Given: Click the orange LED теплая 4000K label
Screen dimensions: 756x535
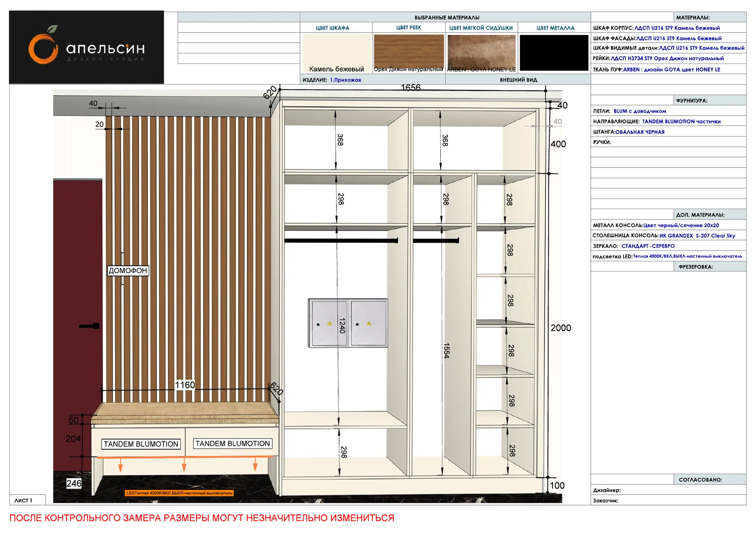Looking at the screenshot, I should coord(179,493).
